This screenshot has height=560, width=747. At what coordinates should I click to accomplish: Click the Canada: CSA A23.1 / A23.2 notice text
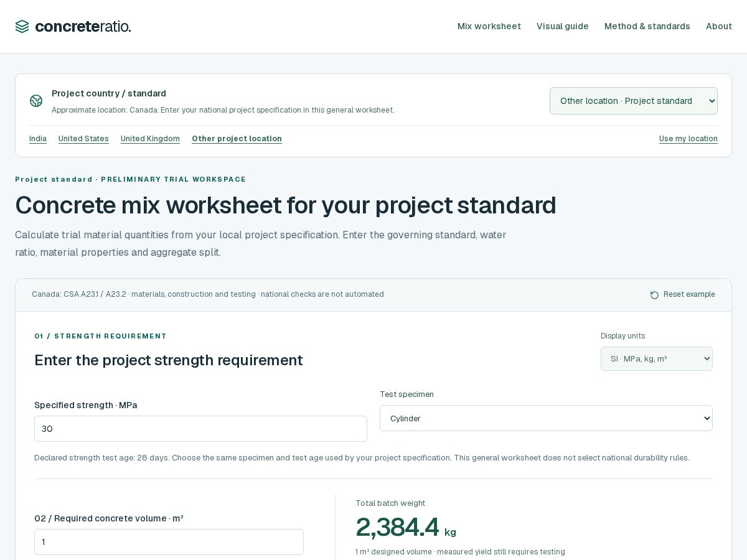[x=208, y=294]
